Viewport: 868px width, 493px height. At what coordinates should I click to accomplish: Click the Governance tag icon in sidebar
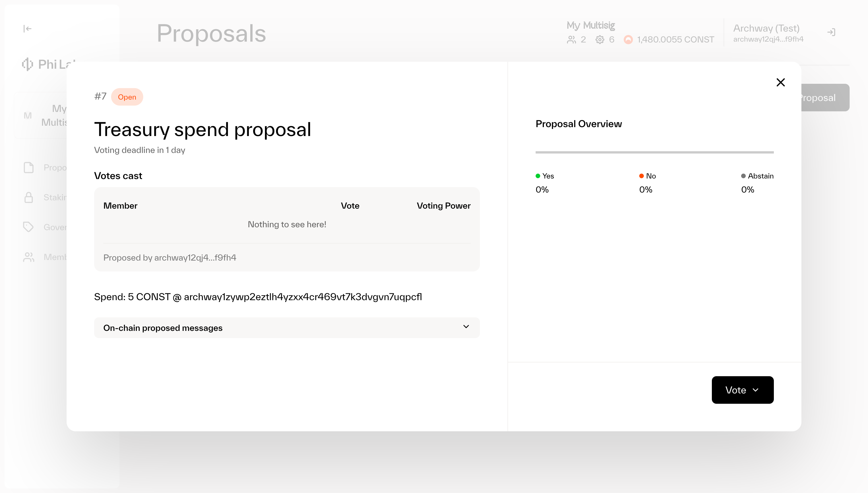tap(28, 227)
